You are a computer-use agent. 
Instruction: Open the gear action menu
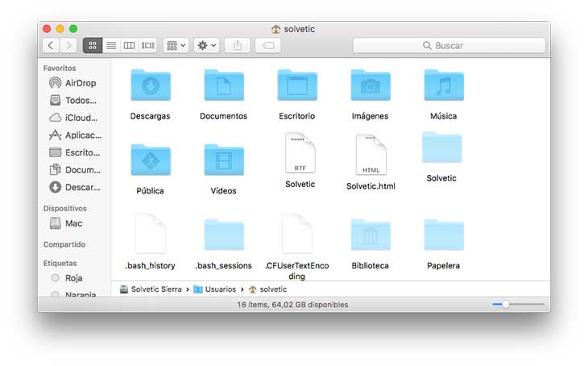click(x=207, y=45)
